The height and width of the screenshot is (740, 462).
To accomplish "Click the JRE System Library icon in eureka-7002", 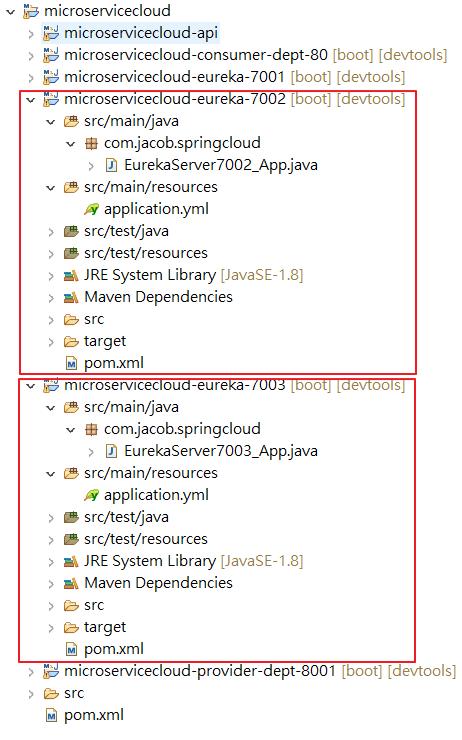I will [x=71, y=275].
